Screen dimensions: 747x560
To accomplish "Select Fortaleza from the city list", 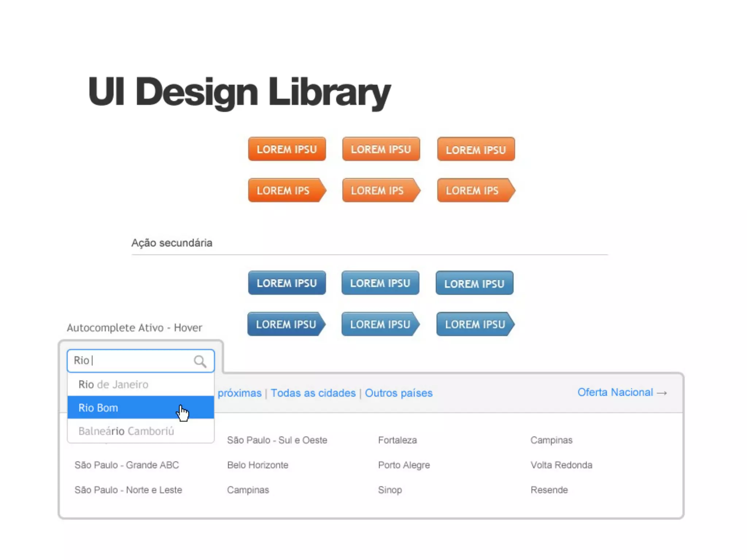I will pos(397,440).
